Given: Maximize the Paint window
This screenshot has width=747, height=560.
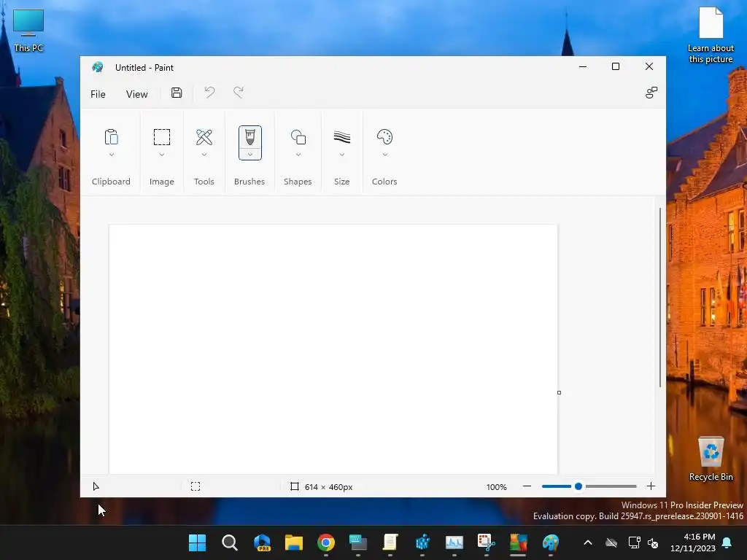Looking at the screenshot, I should click(616, 66).
